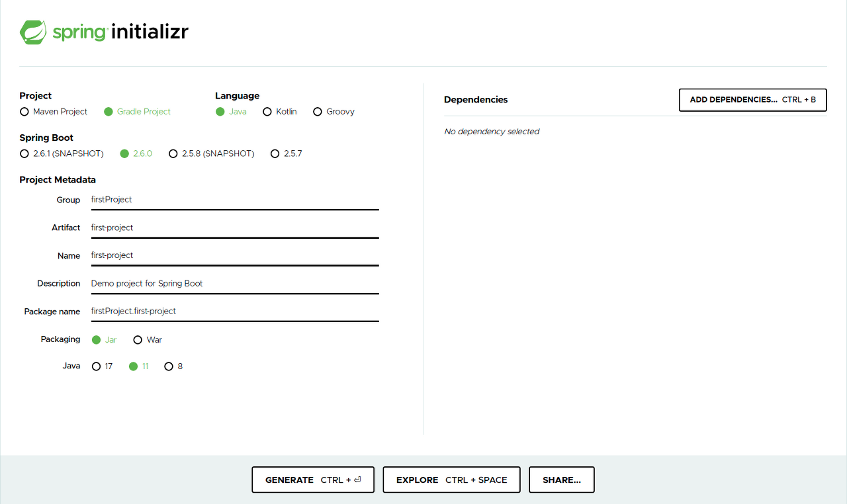Pick Java version 17
Image resolution: width=847 pixels, height=504 pixels.
[102, 366]
